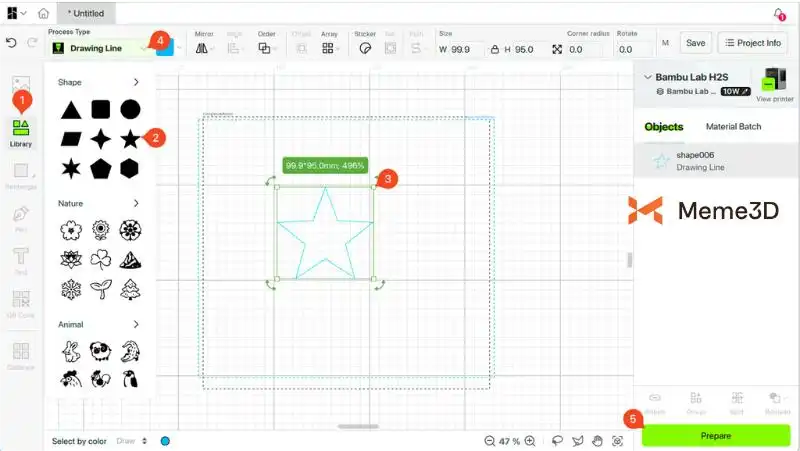Open the Process Type dropdown
This screenshot has width=800, height=451.
click(100, 48)
